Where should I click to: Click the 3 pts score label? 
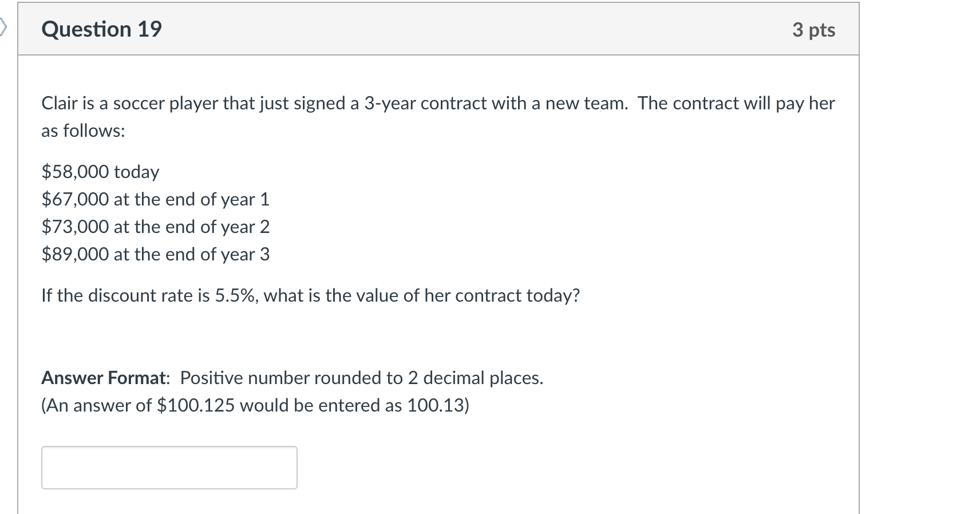tap(813, 30)
